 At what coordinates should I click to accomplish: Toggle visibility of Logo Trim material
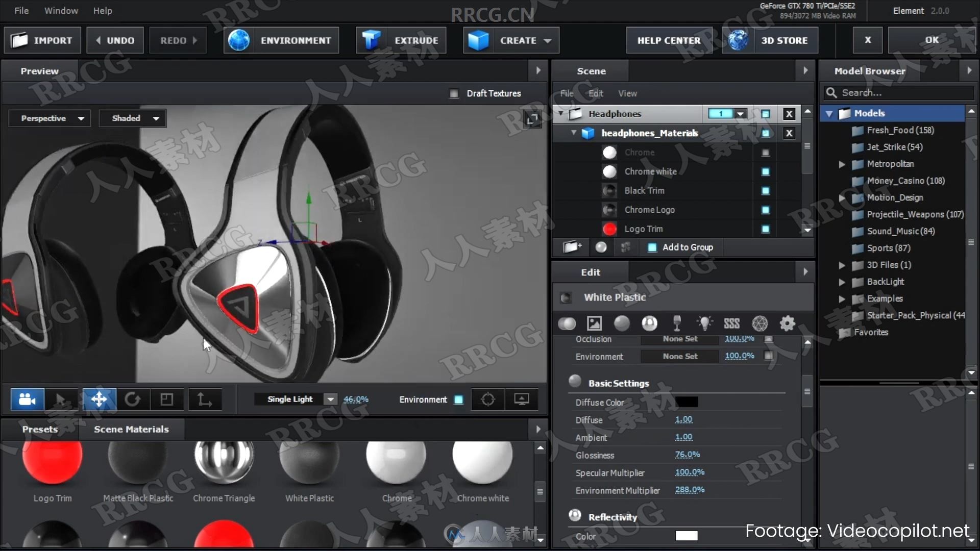click(x=766, y=229)
